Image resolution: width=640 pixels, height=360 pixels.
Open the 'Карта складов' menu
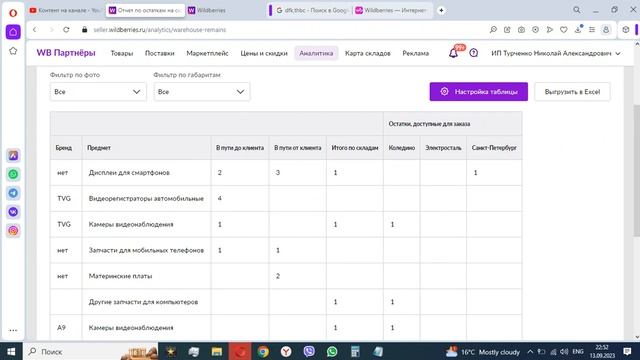pyautogui.click(x=368, y=53)
